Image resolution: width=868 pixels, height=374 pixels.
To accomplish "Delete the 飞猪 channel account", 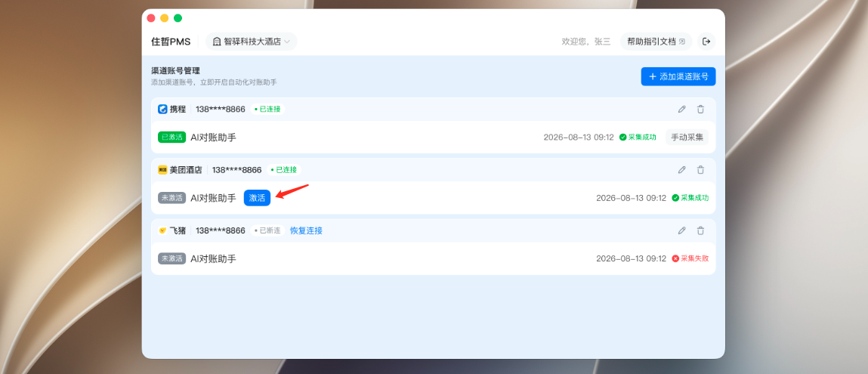I will (700, 230).
